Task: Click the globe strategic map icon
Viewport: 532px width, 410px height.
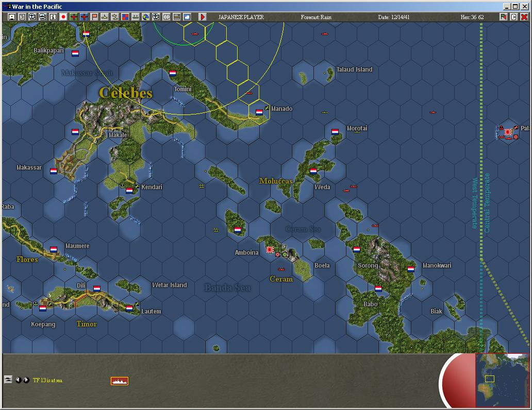Action: (145, 17)
